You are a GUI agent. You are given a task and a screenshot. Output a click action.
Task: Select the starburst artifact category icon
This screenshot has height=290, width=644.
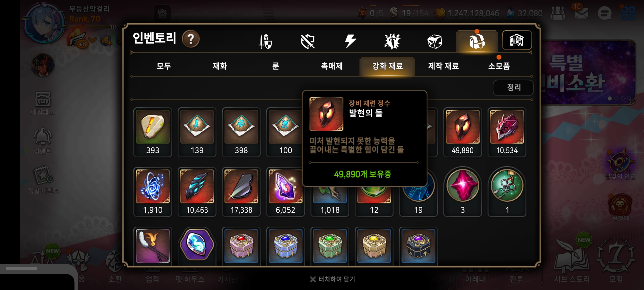[392, 41]
